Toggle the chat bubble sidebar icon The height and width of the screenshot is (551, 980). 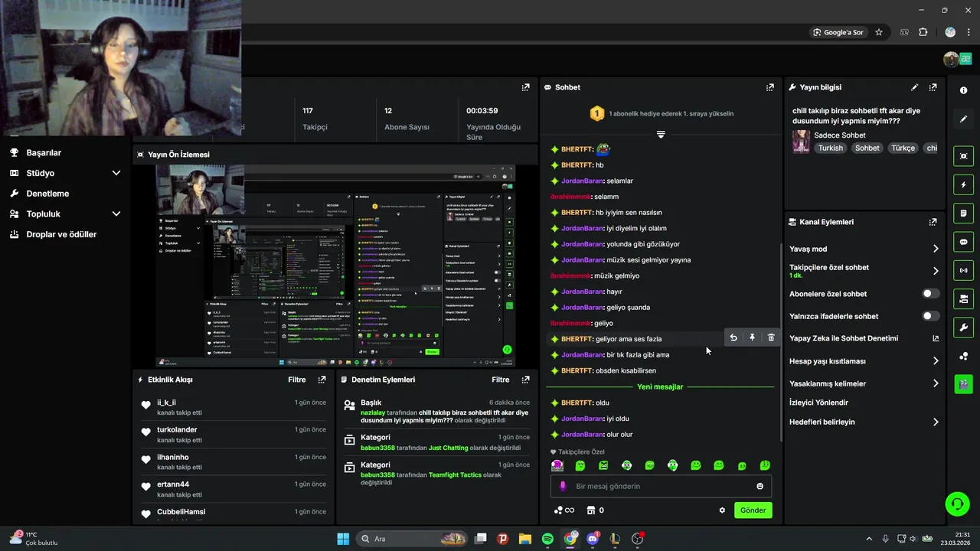coord(963,241)
